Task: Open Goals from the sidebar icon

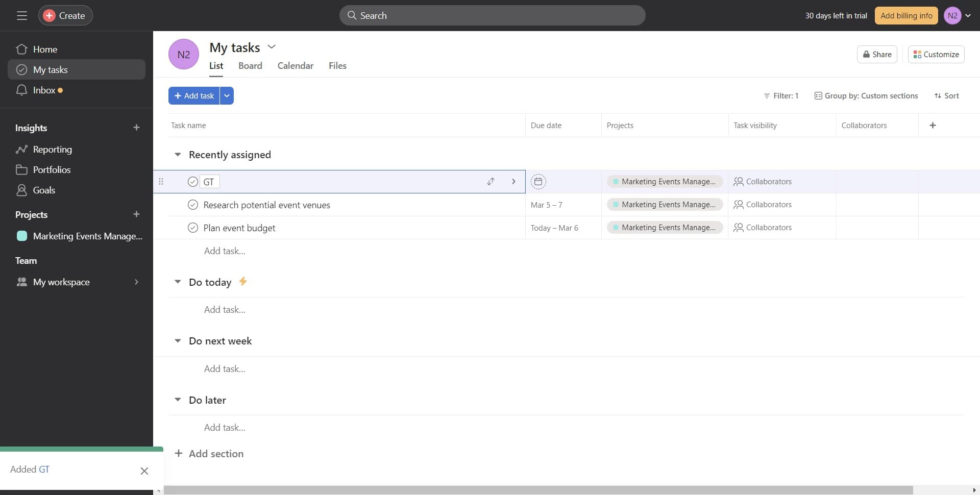Action: (21, 190)
